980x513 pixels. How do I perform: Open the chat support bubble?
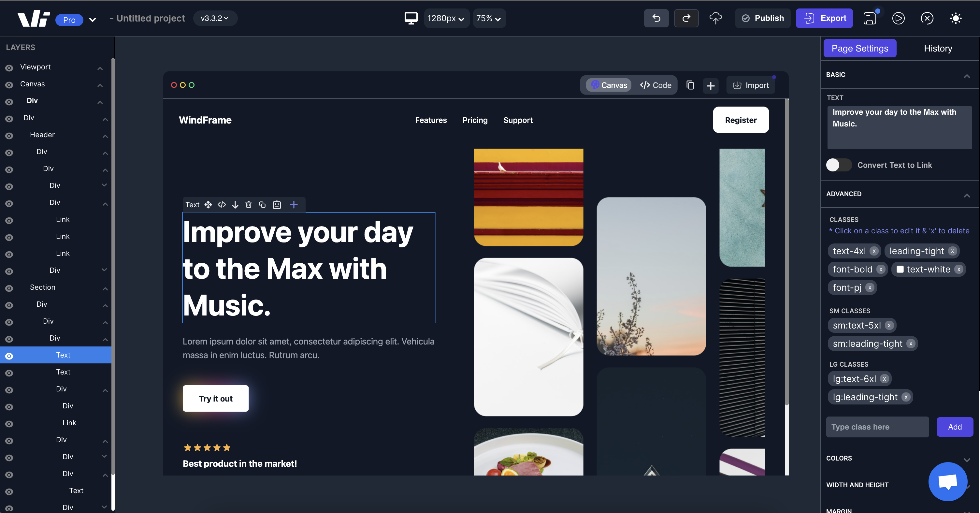tap(948, 481)
